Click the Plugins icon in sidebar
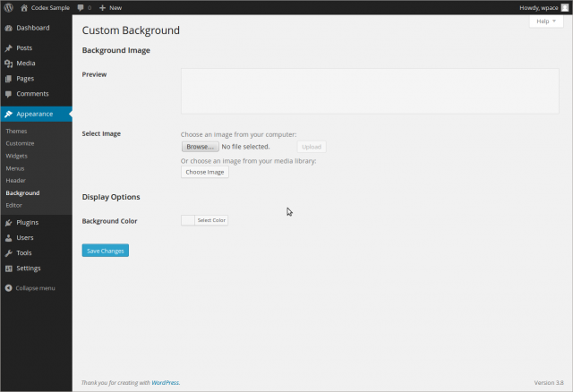The height and width of the screenshot is (392, 573). tap(8, 222)
